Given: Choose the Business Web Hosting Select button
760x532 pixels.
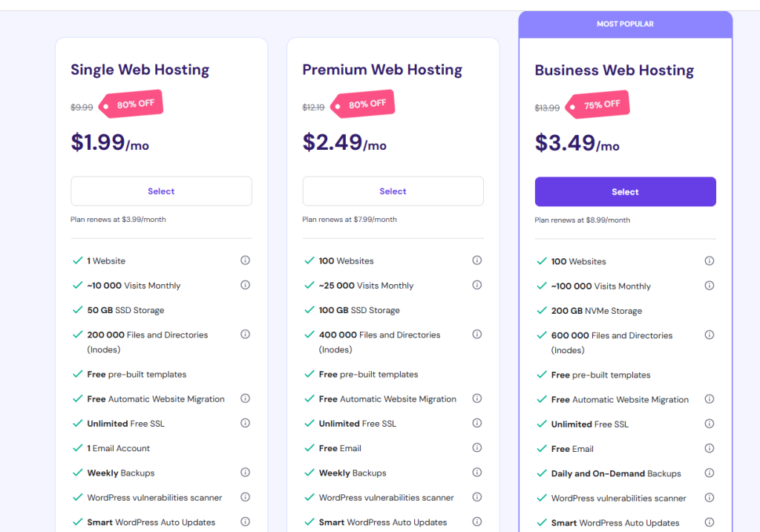Looking at the screenshot, I should (625, 192).
